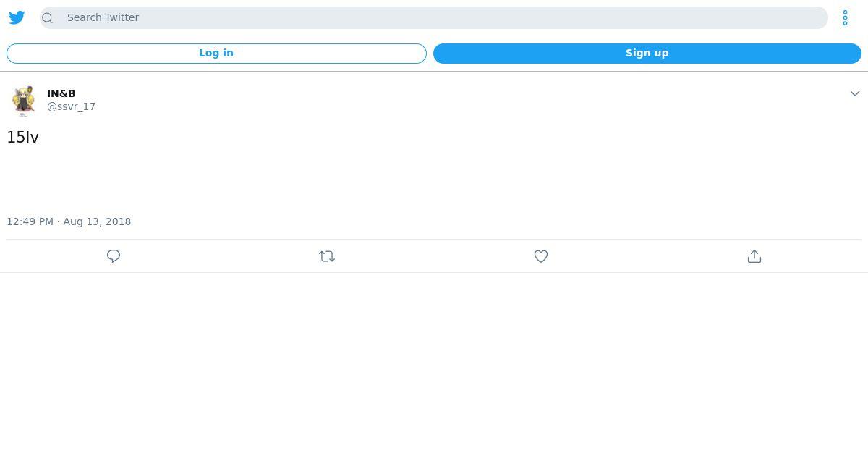Click the Search Twitter input field
Viewport: 868px width, 456px height.
pyautogui.click(x=434, y=17)
